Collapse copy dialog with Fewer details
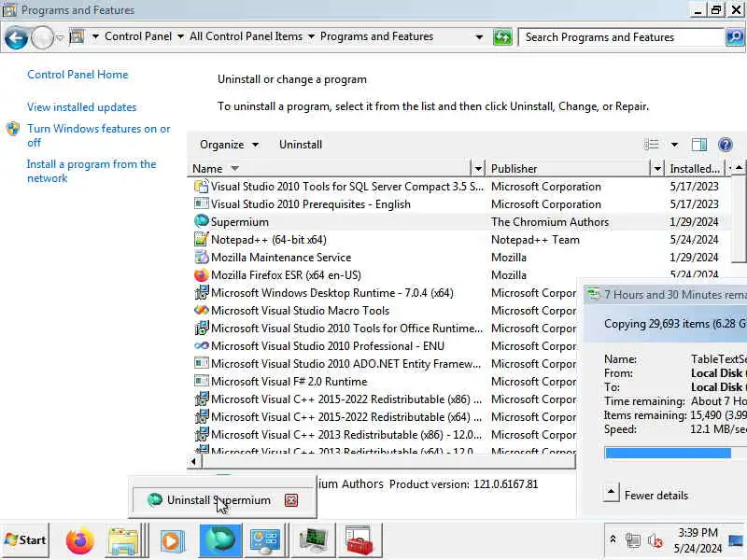The width and height of the screenshot is (747, 560). pyautogui.click(x=647, y=496)
